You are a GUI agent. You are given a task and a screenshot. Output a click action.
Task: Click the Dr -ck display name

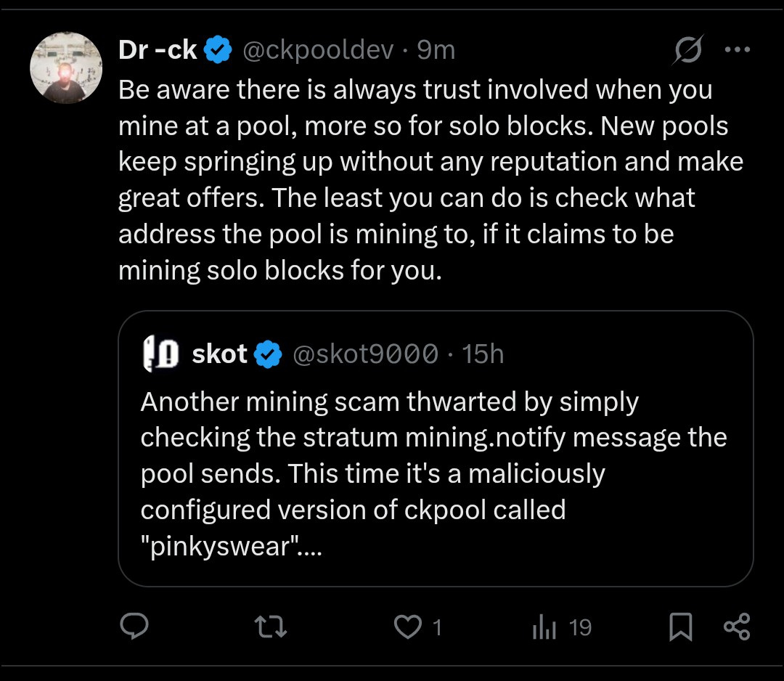tap(158, 50)
